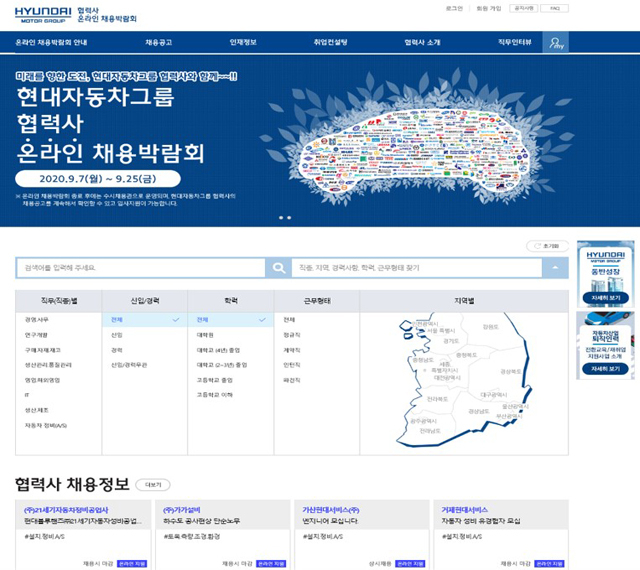The width and height of the screenshot is (640, 570).
Task: Select IT job category
Action: (27, 395)
